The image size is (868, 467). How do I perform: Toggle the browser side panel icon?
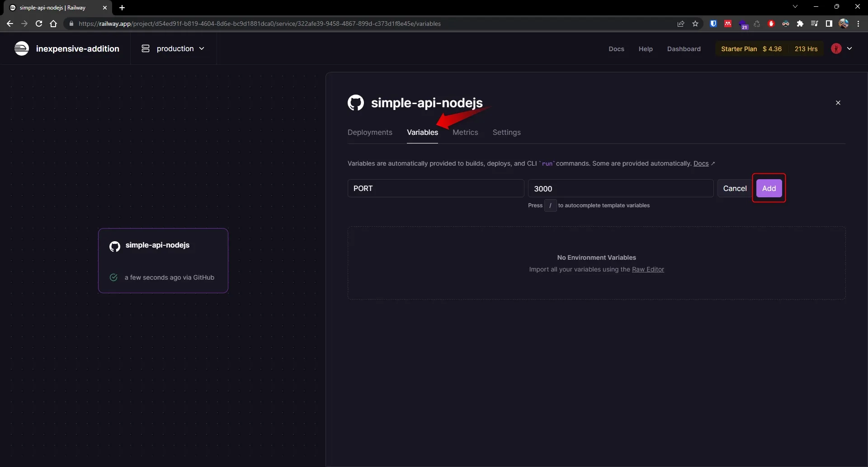pos(829,24)
